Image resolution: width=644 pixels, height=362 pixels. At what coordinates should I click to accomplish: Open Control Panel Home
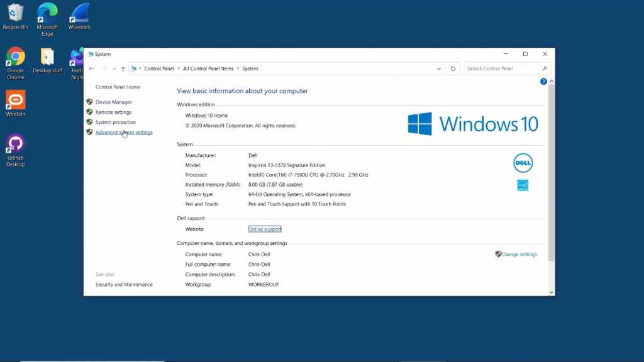118,87
